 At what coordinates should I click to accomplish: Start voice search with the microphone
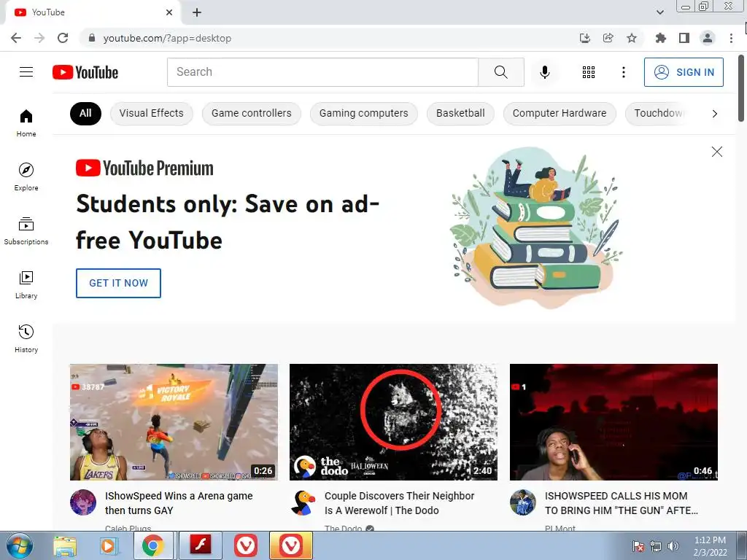tap(544, 72)
